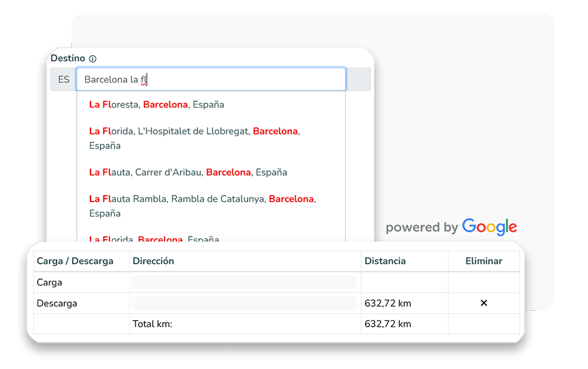Select suggestion La Floresta, Barcelona, España

click(x=157, y=105)
